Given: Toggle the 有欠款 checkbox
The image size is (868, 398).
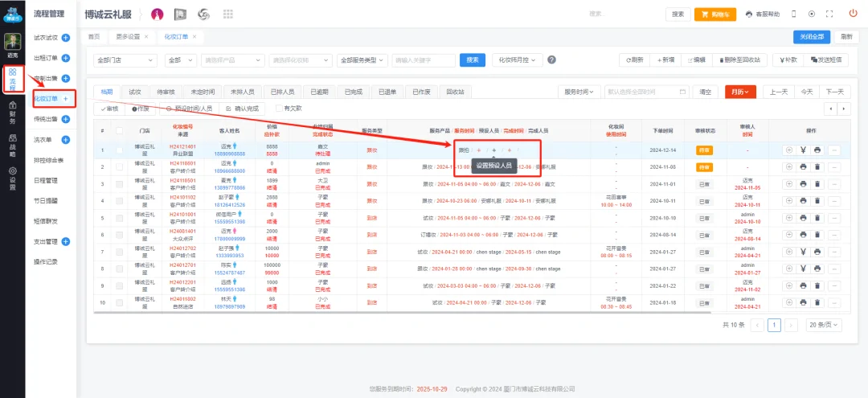Looking at the screenshot, I should click(x=279, y=108).
